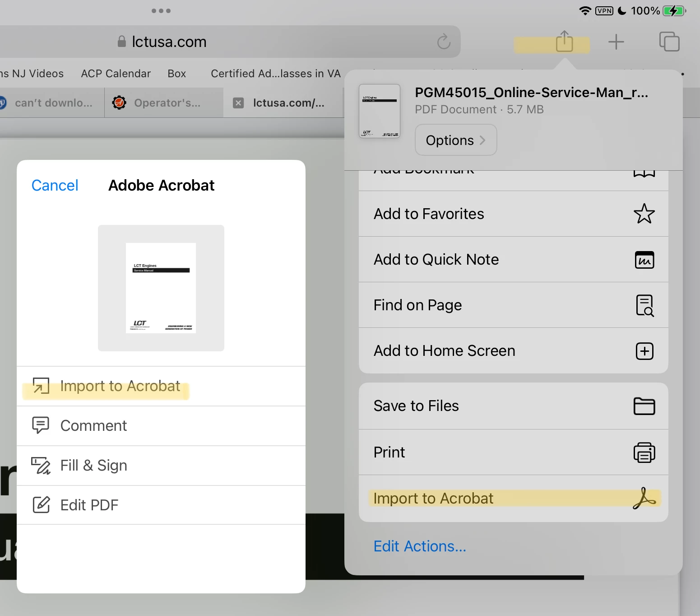Reload the lctusa.com page
700x616 pixels.
pyautogui.click(x=444, y=42)
